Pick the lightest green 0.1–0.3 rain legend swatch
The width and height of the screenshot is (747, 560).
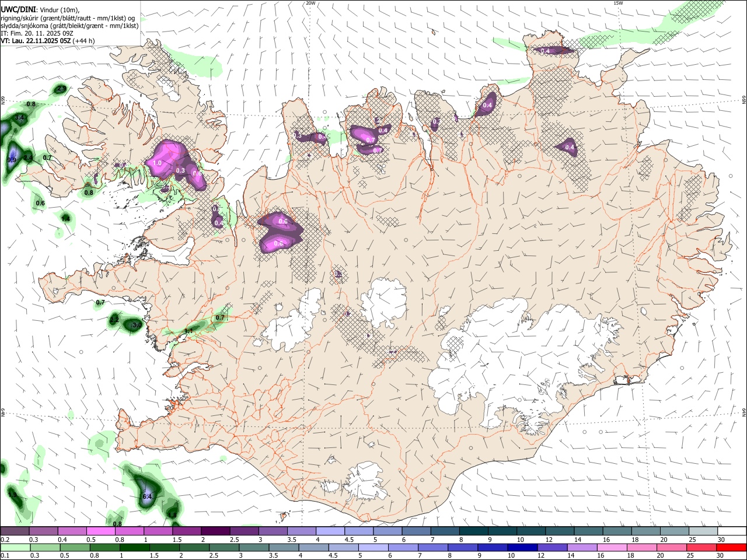tap(15, 547)
